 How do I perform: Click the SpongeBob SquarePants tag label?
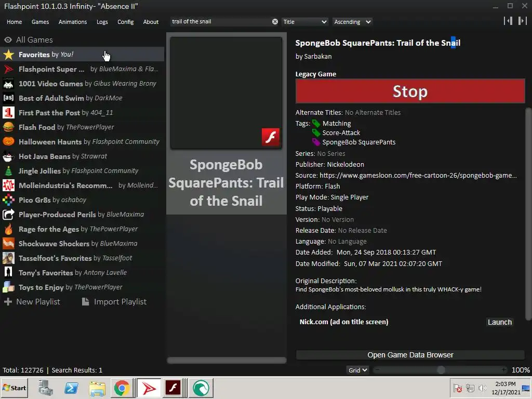(359, 142)
